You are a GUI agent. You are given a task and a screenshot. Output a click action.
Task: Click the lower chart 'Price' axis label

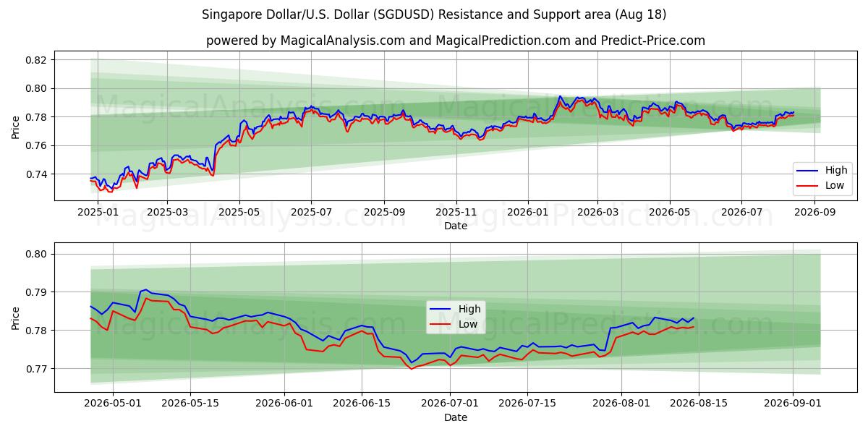click(x=16, y=318)
